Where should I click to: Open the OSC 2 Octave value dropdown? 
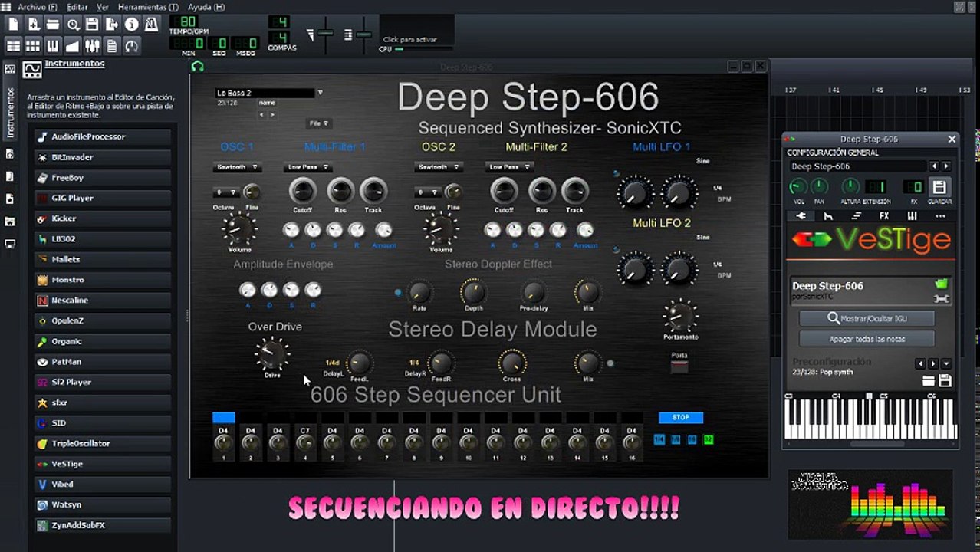[428, 192]
